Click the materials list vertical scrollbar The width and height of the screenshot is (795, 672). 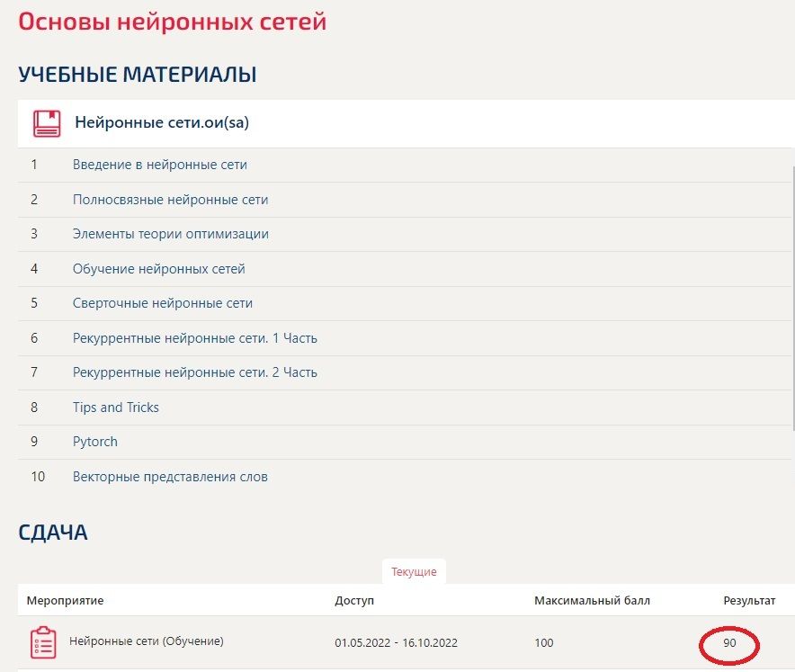[792, 297]
